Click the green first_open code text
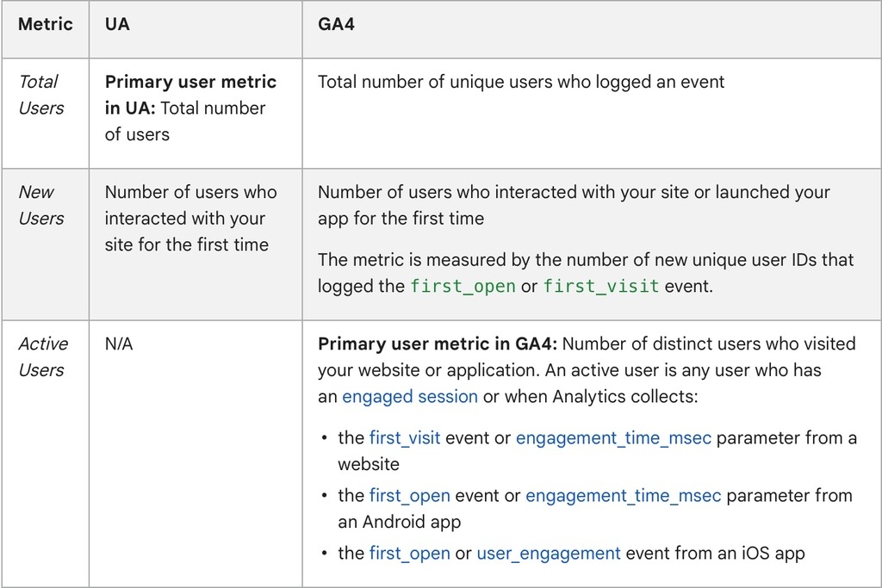 point(463,286)
